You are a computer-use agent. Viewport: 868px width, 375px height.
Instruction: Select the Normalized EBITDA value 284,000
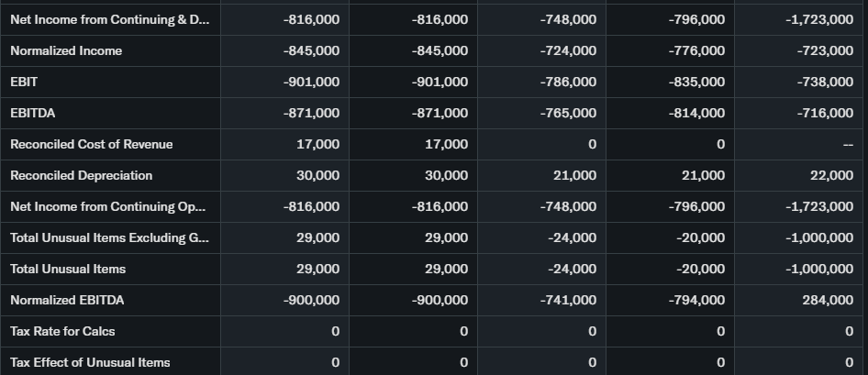827,301
